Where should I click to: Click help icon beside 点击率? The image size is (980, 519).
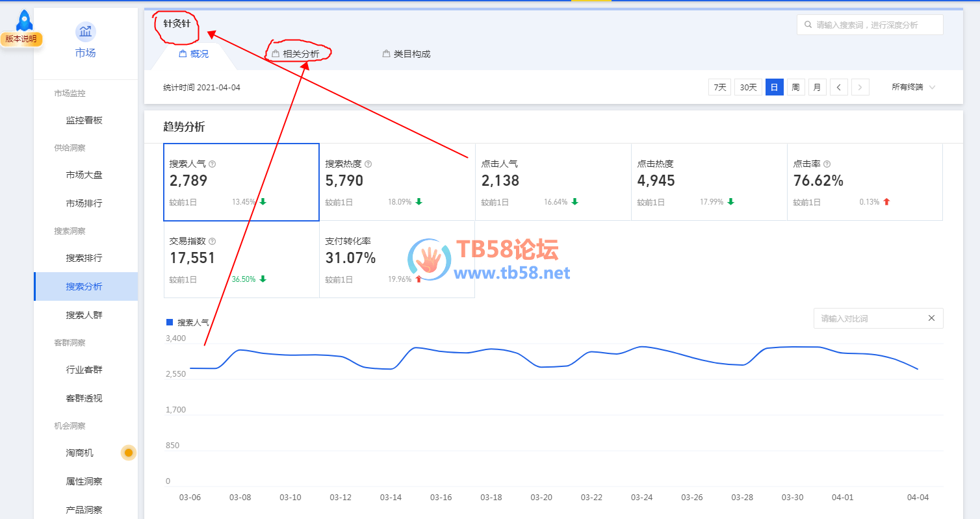[x=827, y=164]
